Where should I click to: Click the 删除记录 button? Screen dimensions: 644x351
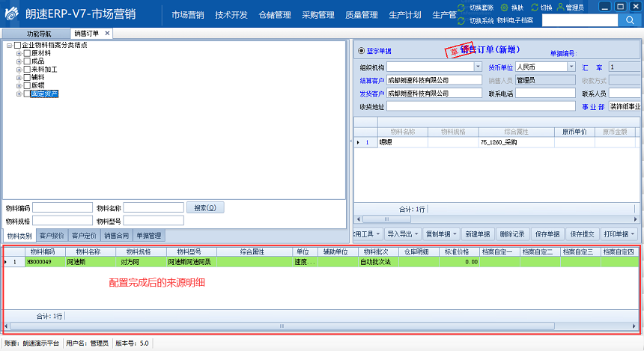coord(512,234)
